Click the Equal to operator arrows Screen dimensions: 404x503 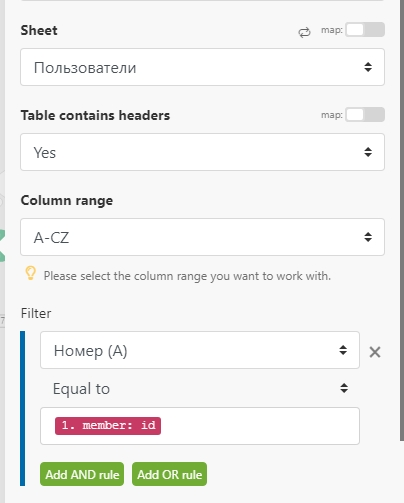(344, 388)
